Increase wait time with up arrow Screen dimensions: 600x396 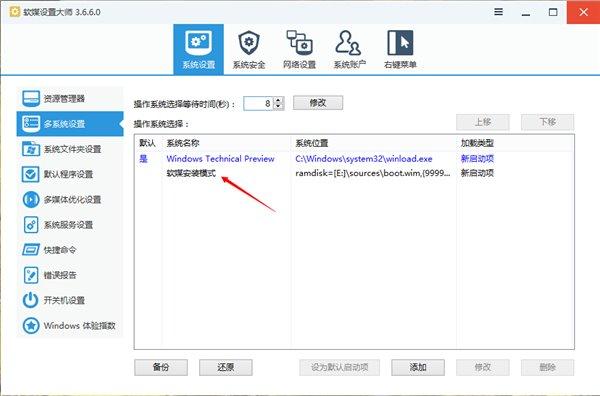pyautogui.click(x=279, y=100)
